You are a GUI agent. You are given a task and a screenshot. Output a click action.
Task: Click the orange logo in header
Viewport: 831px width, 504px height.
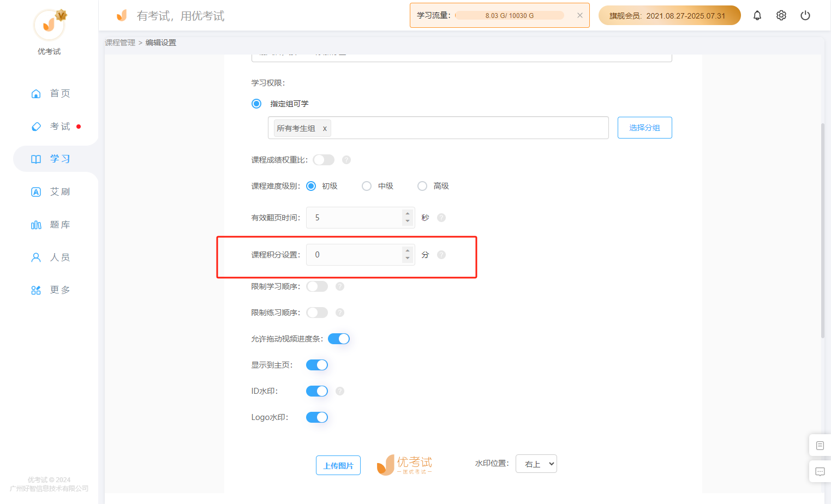[122, 15]
